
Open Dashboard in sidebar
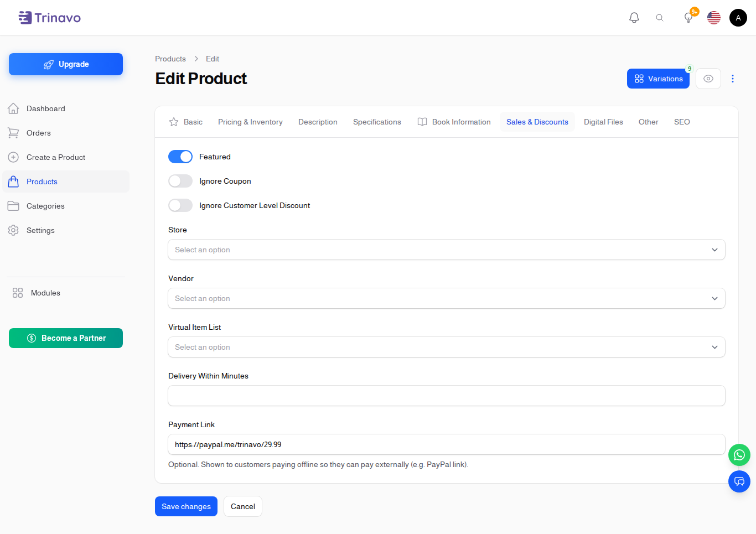tap(66, 108)
